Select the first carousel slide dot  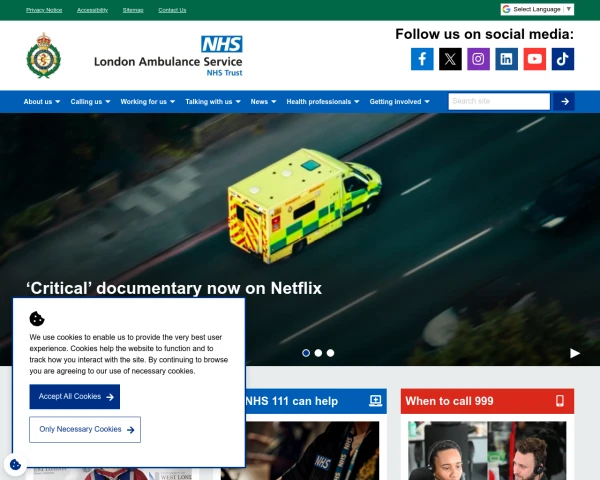(306, 353)
